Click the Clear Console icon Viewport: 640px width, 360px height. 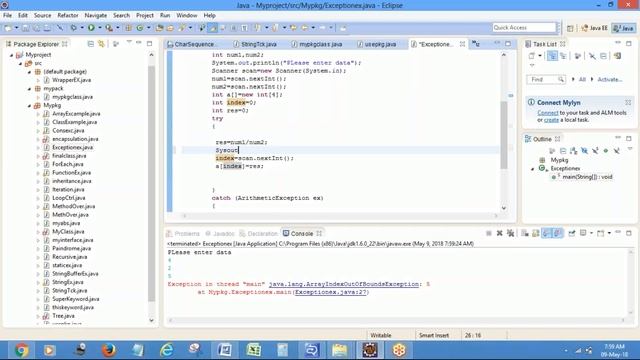click(525, 233)
